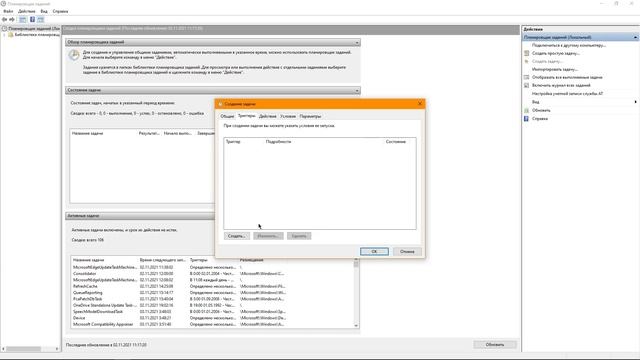The width and height of the screenshot is (640, 360).
Task: Click Настройка учетной записи службы AT
Action: (567, 93)
